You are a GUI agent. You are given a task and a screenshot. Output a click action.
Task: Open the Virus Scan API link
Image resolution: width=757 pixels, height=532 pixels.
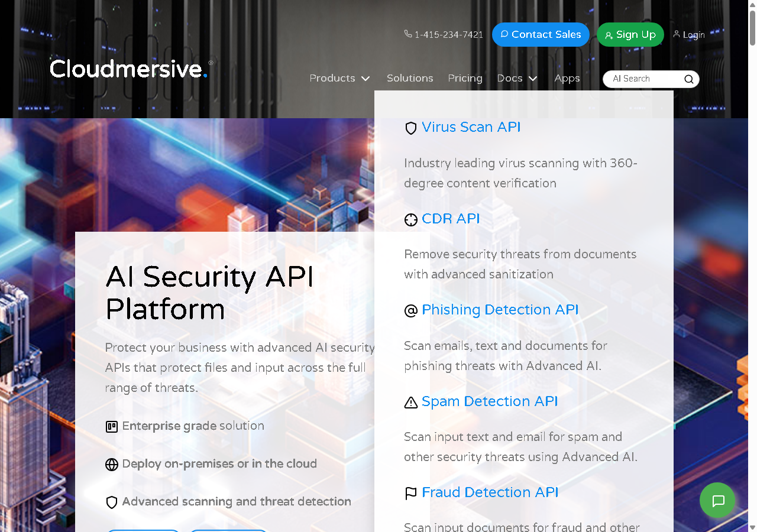471,127
